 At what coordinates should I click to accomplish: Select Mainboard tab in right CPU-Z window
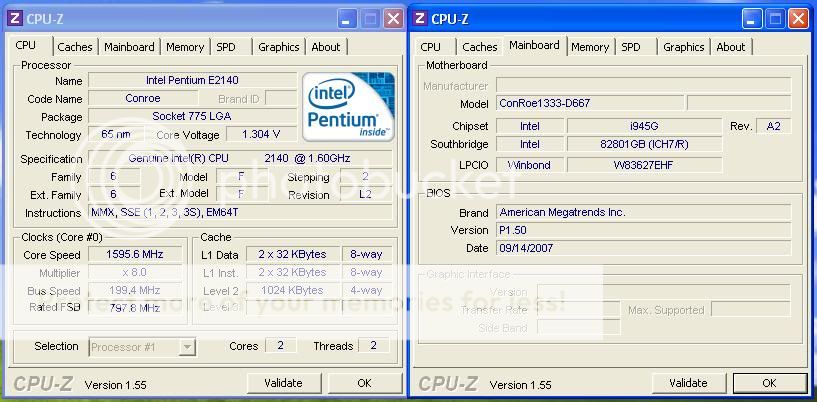coord(534,45)
